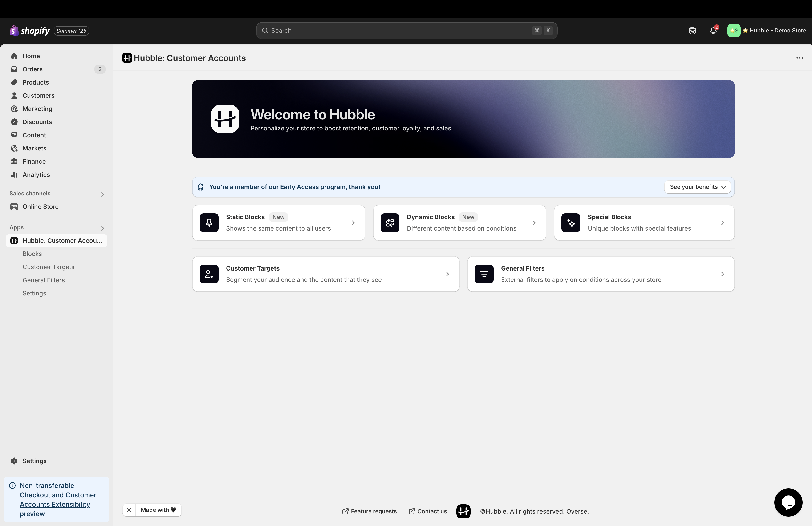Screen dimensions: 812x526
Task: Open the chat support bubble
Action: (x=788, y=502)
